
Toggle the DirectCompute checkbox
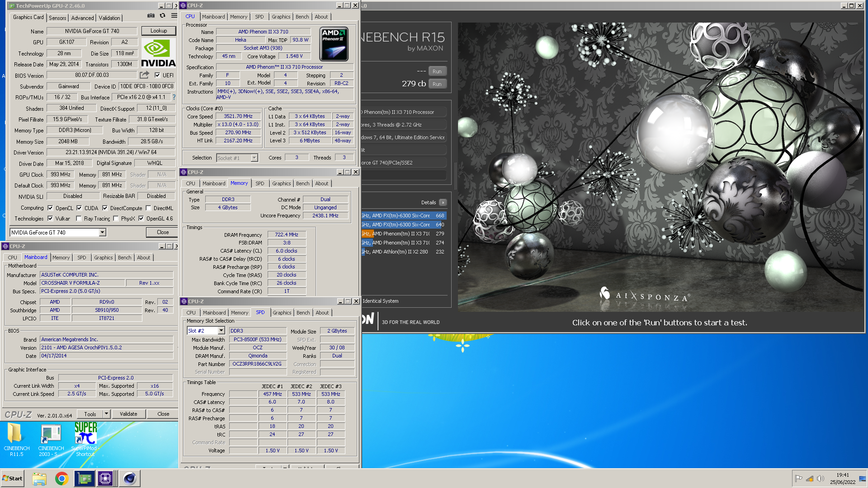click(105, 208)
